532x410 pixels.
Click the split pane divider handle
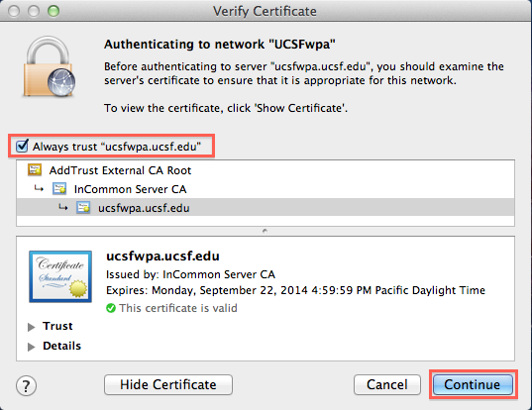point(265,231)
